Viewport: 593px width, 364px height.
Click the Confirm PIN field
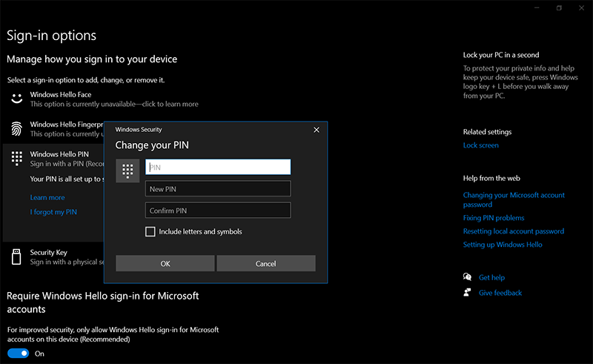coord(218,211)
